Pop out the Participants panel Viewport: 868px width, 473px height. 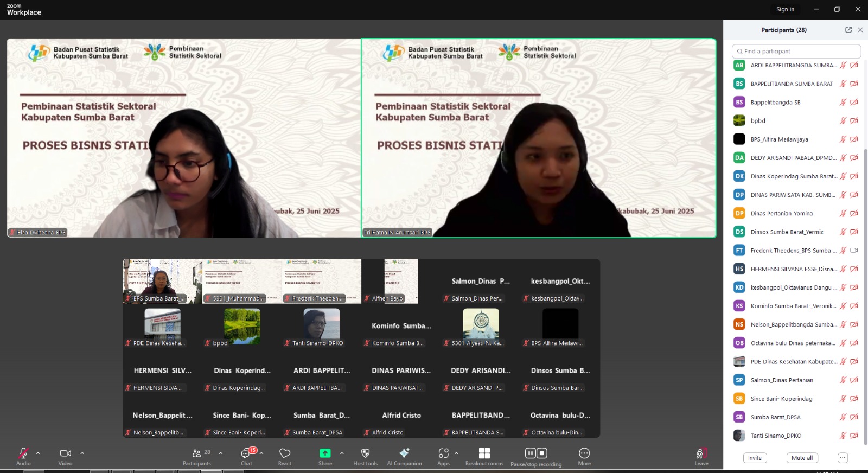point(848,30)
